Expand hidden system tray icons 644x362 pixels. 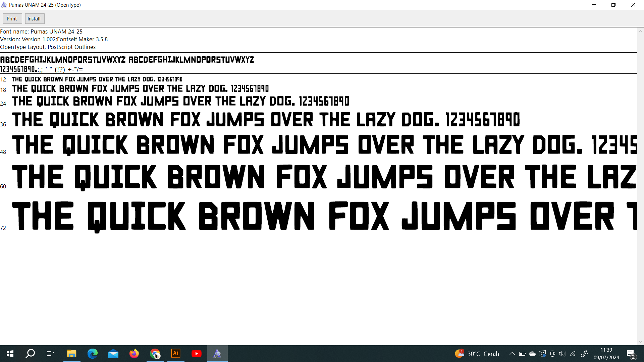tap(512, 354)
